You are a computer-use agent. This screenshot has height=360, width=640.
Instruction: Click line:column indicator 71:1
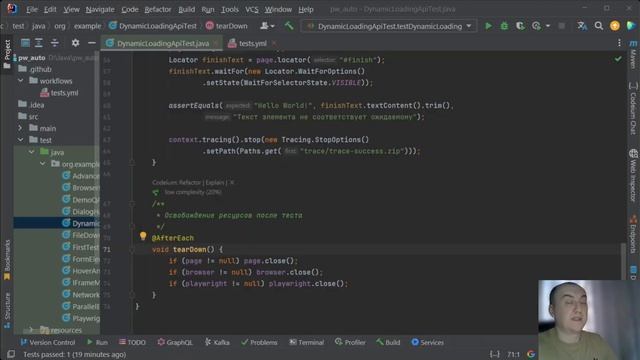513,354
